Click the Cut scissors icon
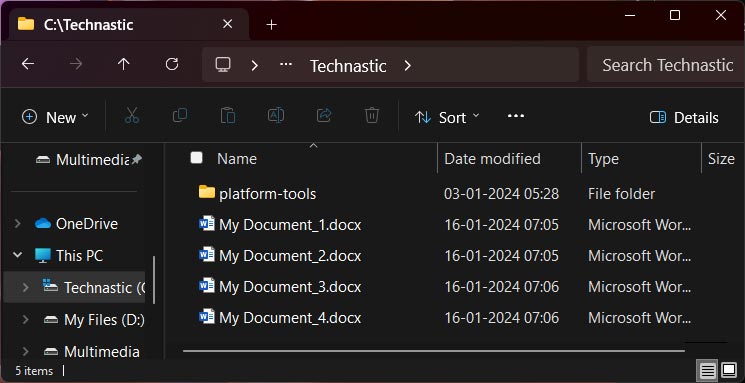This screenshot has width=745, height=383. point(132,115)
